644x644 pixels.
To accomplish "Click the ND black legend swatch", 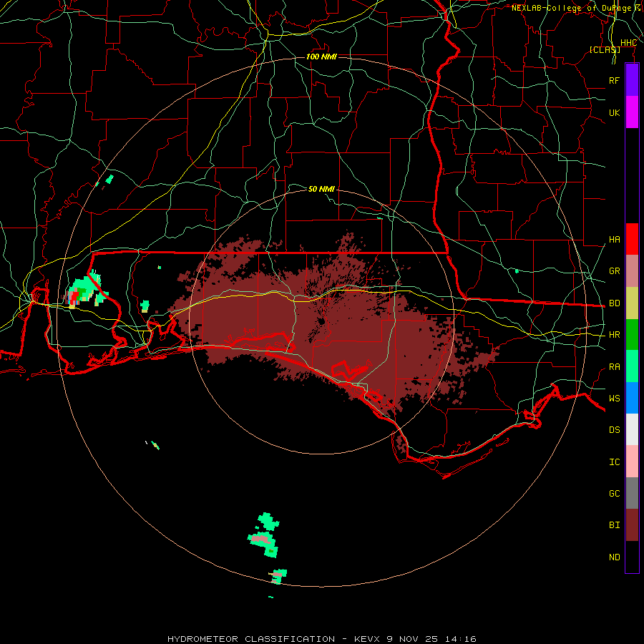I will pyautogui.click(x=632, y=557).
